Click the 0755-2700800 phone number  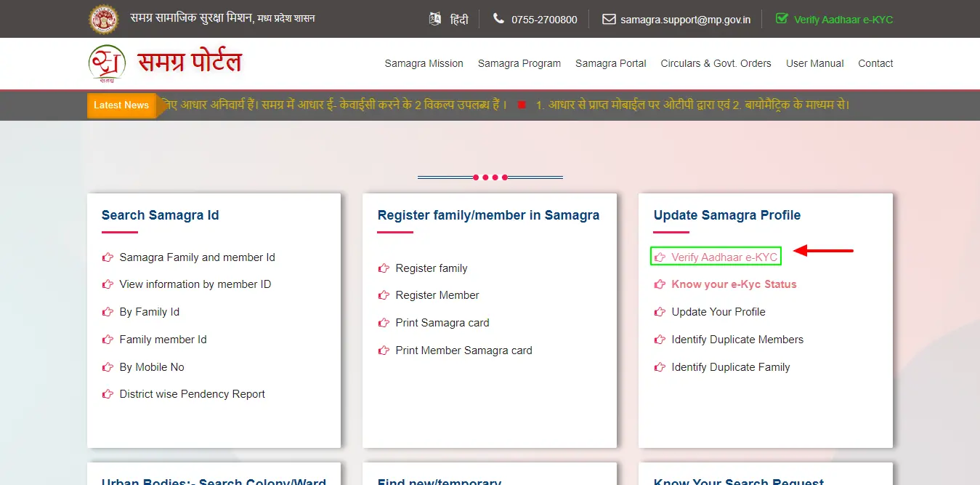544,20
